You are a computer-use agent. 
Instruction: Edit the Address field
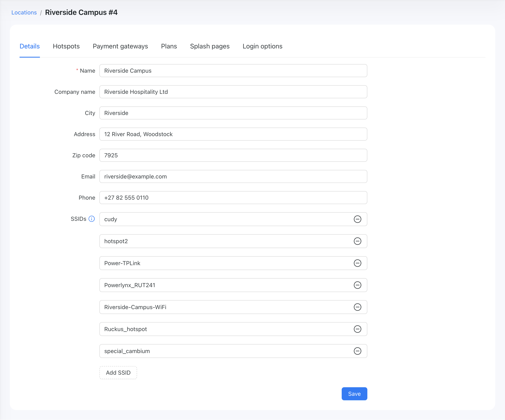(x=233, y=134)
